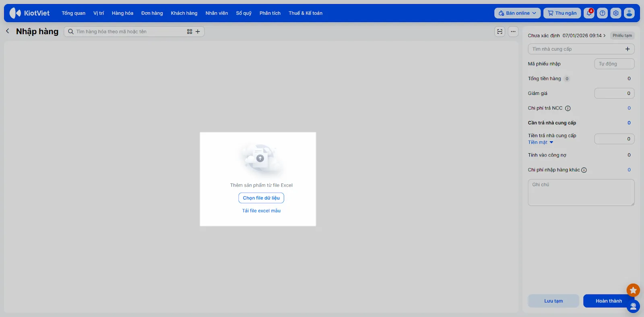Click the back arrow beside Nhập hàng

(8, 31)
